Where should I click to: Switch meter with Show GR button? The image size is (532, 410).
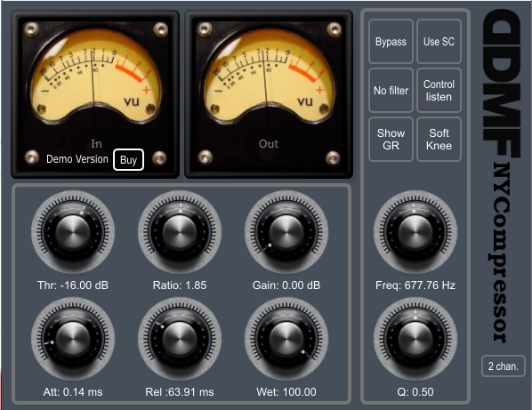pyautogui.click(x=391, y=139)
